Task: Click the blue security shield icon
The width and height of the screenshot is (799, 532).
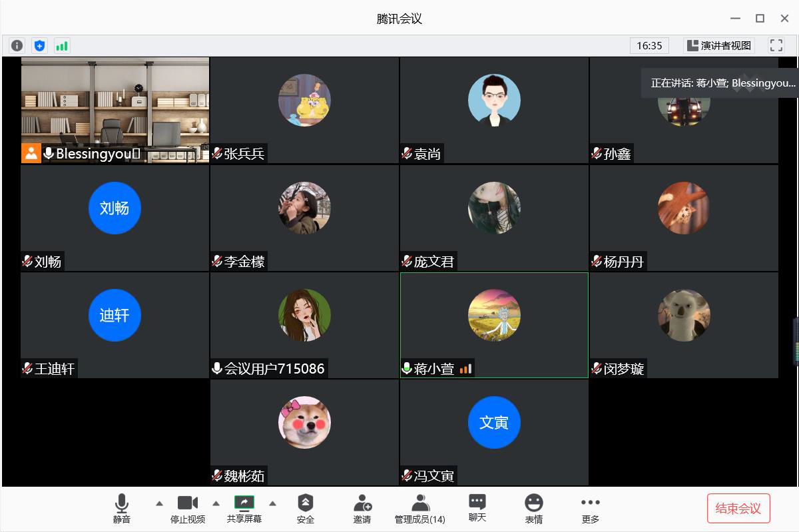Action: coord(39,45)
